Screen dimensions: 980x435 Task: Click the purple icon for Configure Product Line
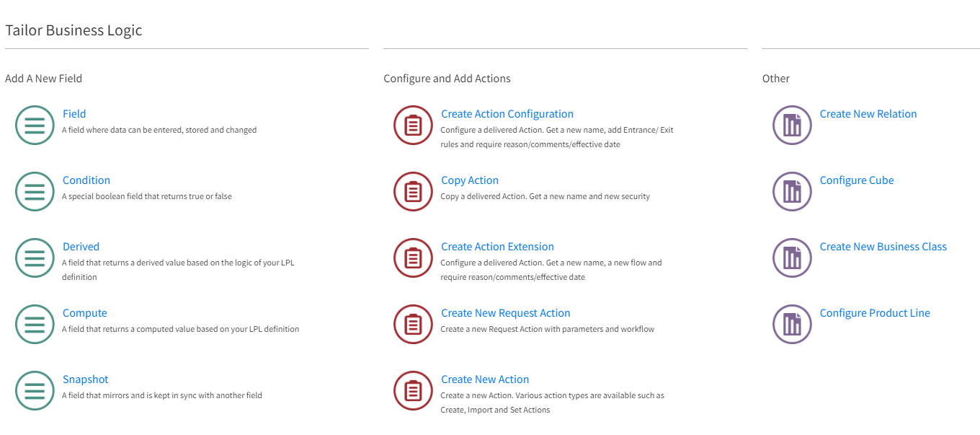792,325
